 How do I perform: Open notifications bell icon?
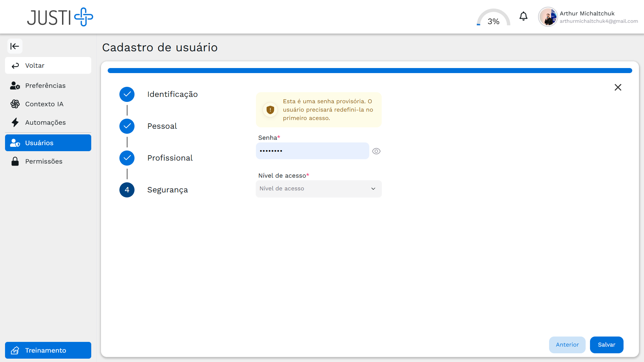coord(523,16)
